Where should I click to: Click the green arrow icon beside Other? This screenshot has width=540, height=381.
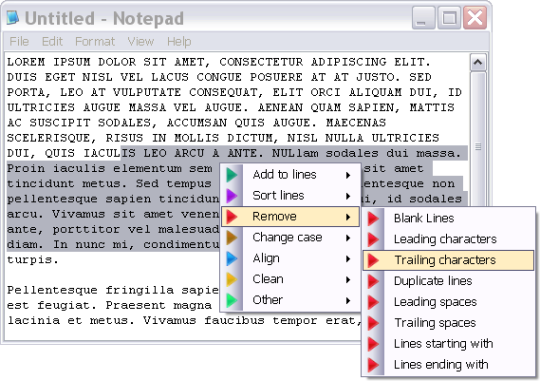pos(232,300)
